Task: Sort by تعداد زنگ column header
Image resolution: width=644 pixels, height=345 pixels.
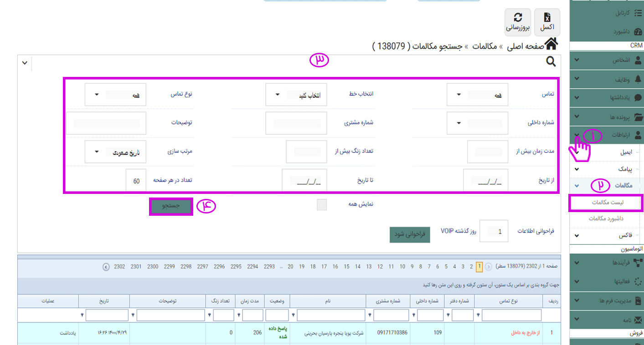Action: (221, 301)
